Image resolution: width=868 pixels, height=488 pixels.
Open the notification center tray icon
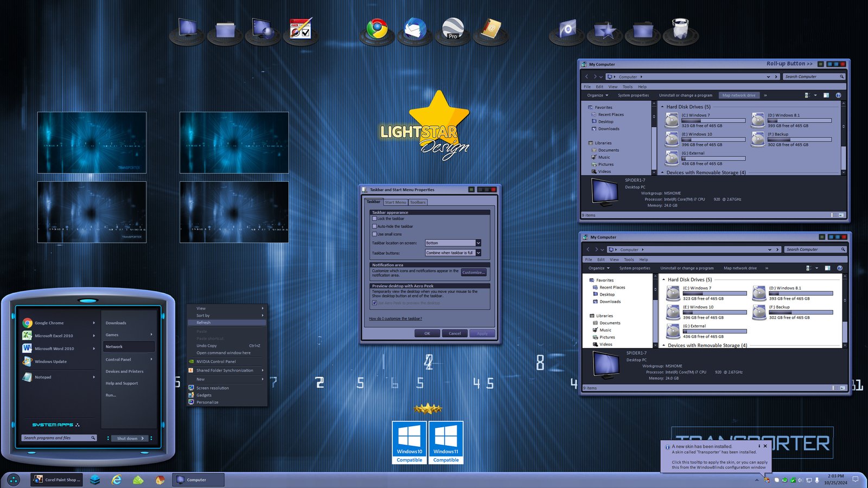coord(856,479)
